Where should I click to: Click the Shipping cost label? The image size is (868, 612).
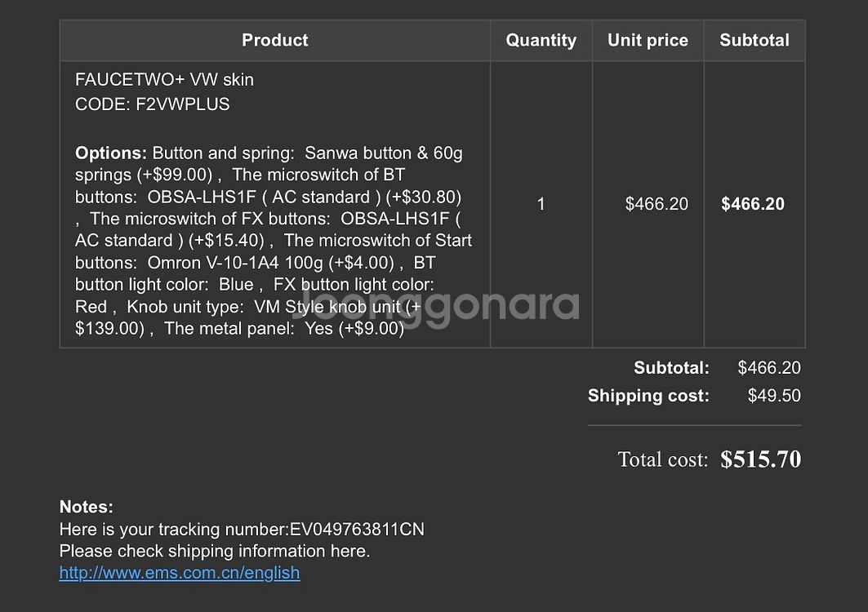[648, 396]
